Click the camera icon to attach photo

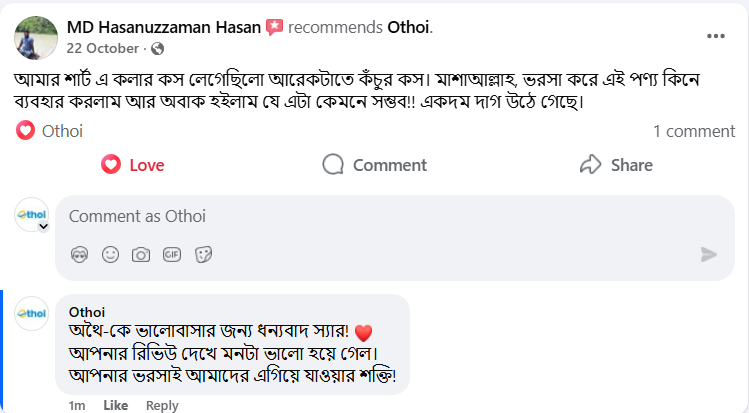pyautogui.click(x=141, y=254)
